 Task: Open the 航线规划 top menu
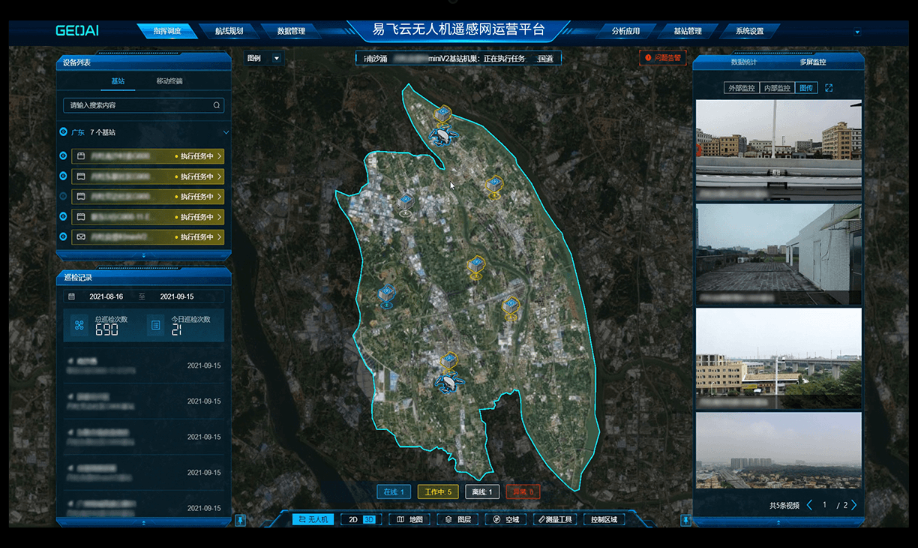pos(228,31)
